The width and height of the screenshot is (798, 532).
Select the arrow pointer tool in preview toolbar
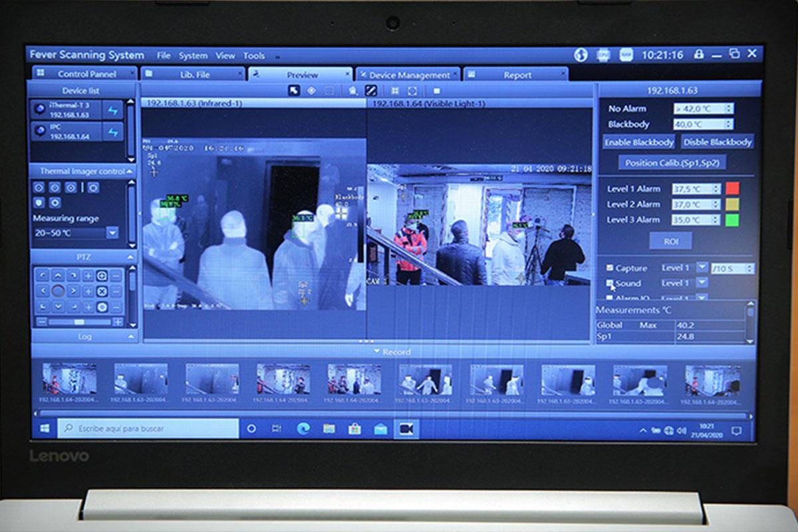click(294, 90)
